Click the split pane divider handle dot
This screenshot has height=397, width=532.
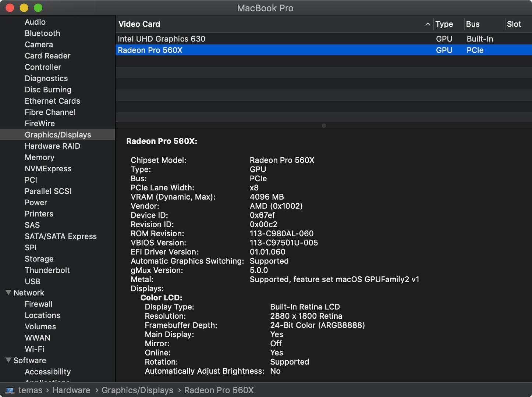324,126
